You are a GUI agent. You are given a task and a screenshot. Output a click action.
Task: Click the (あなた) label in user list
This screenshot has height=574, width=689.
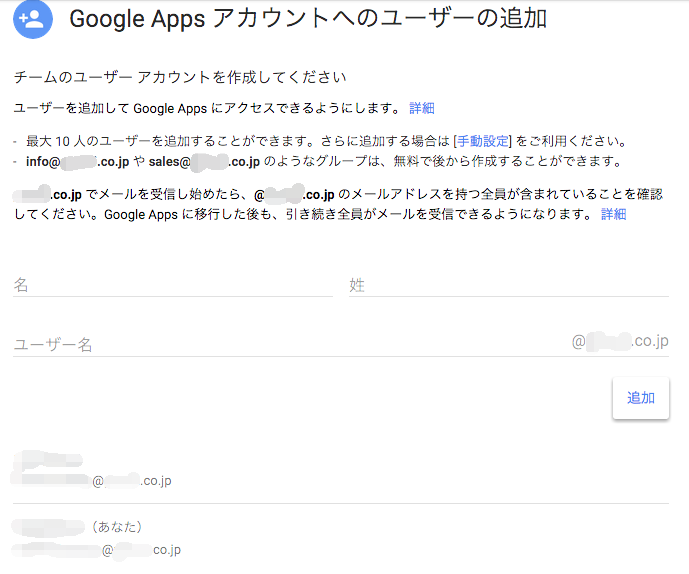tap(117, 527)
